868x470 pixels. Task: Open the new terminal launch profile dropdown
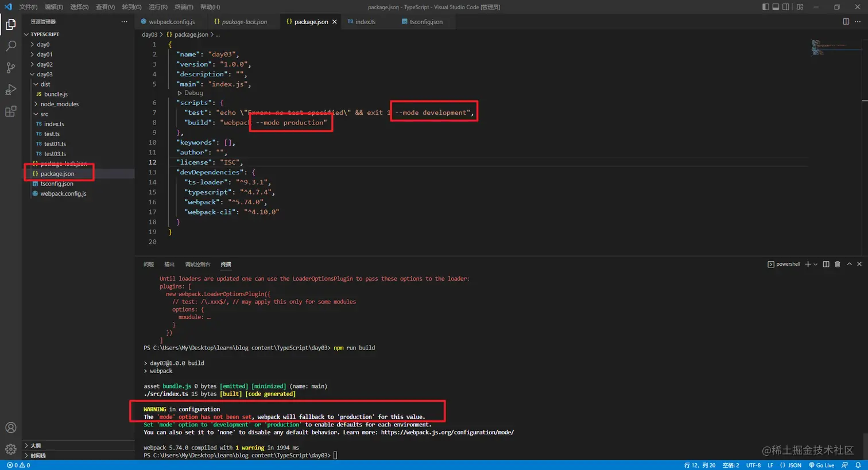815,265
